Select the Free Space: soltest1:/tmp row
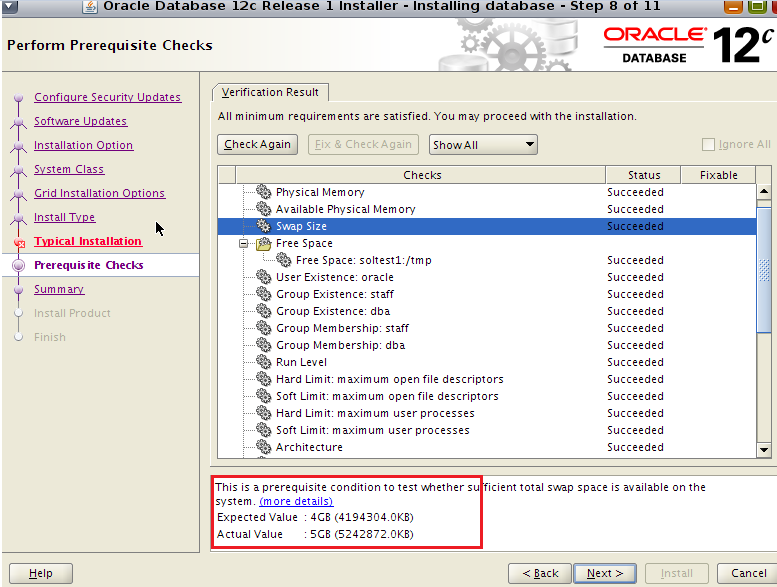The image size is (777, 587). click(x=487, y=260)
